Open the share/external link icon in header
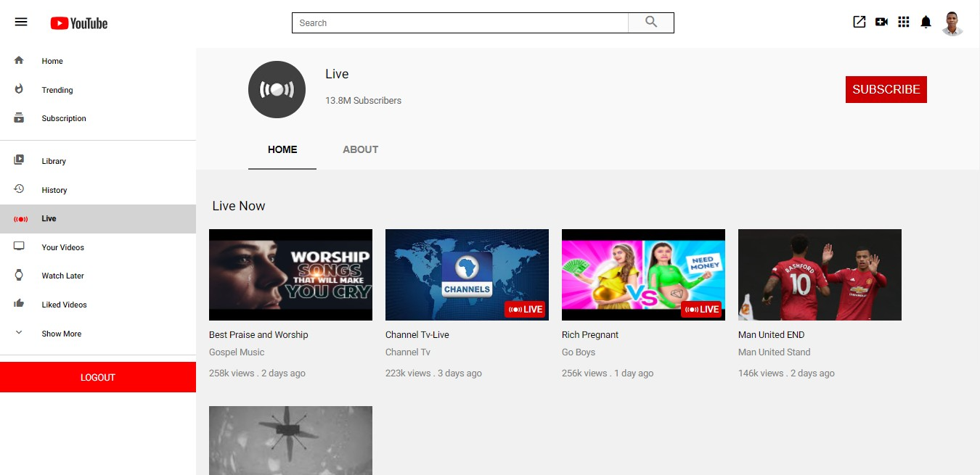 pyautogui.click(x=859, y=22)
